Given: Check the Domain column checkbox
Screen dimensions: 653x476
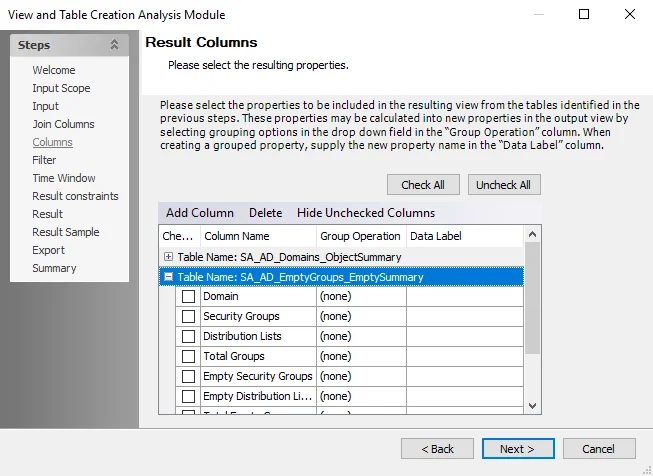Looking at the screenshot, I should point(188,297).
